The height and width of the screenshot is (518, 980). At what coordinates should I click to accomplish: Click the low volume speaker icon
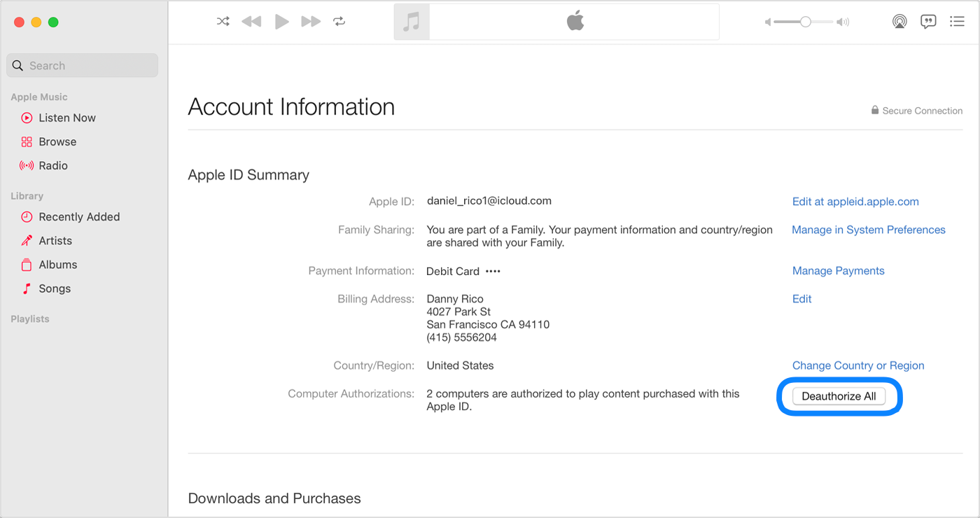(x=768, y=22)
